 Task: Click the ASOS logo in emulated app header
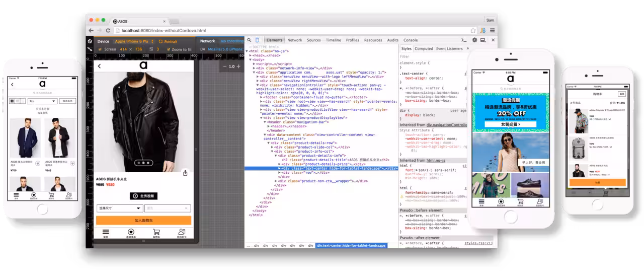[x=143, y=65]
